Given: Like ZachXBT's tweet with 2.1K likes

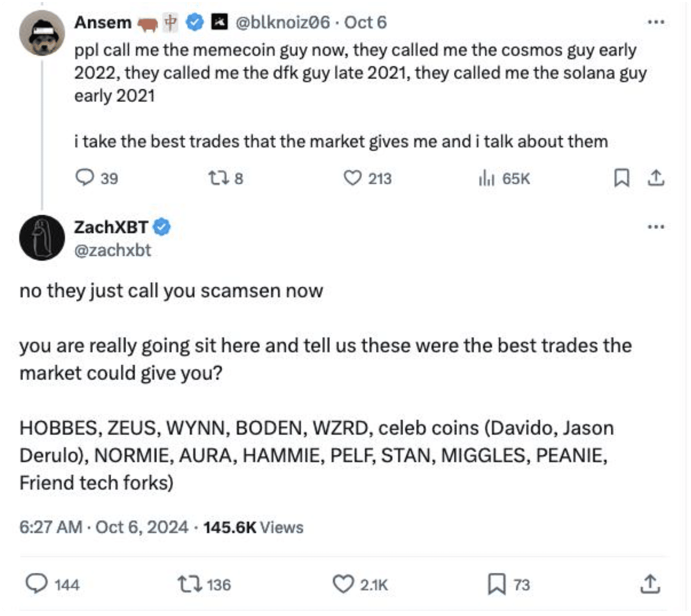Looking at the screenshot, I should [343, 584].
